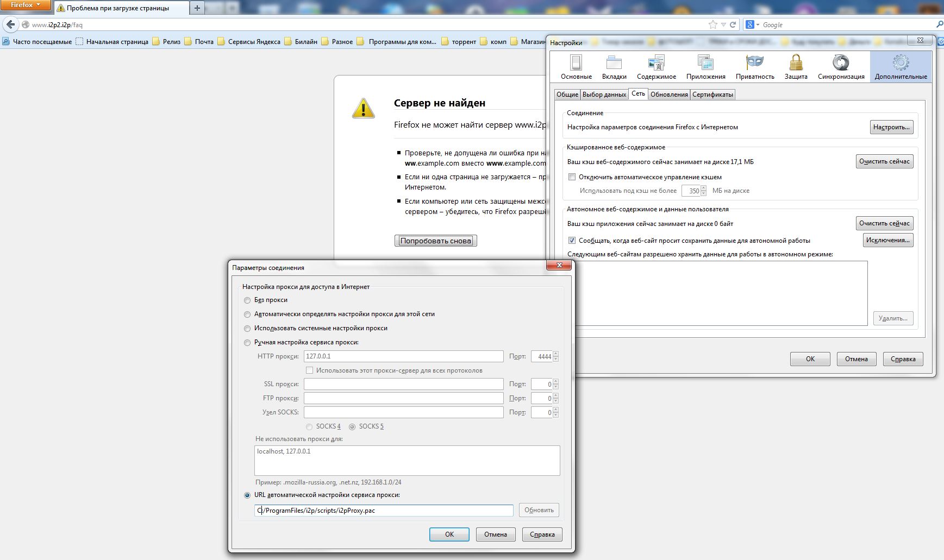
Task: Open the Почта bookmark folder
Action: (x=199, y=41)
